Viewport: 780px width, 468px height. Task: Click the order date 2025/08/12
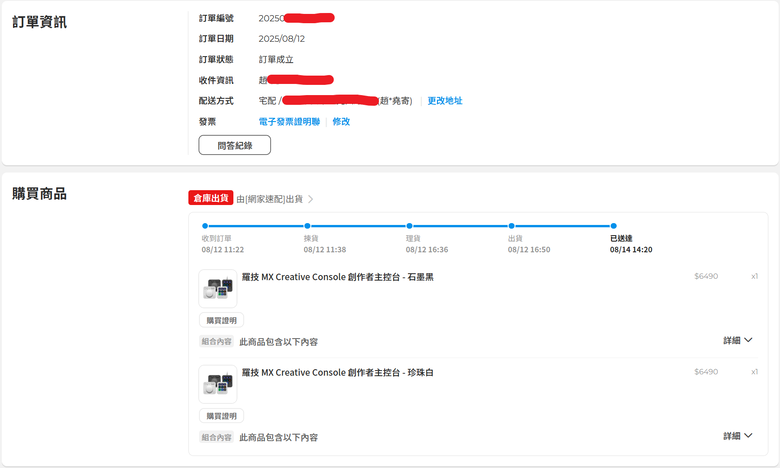click(282, 39)
